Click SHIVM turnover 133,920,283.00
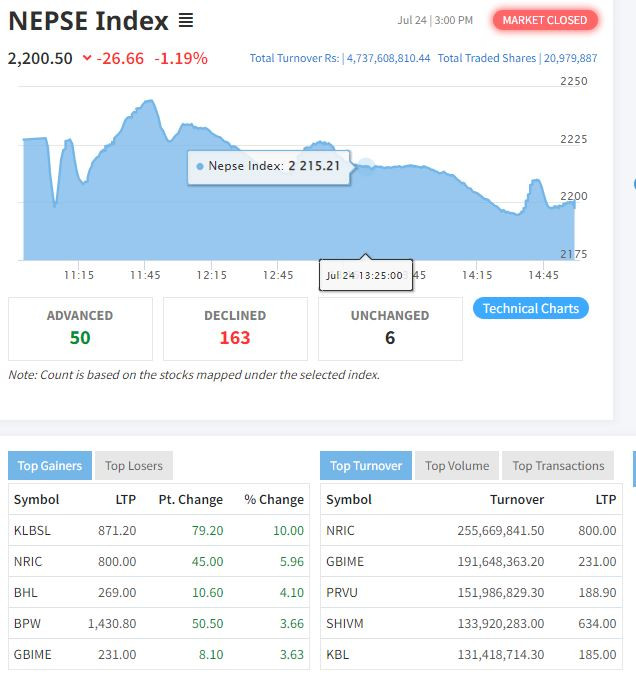 pyautogui.click(x=500, y=624)
